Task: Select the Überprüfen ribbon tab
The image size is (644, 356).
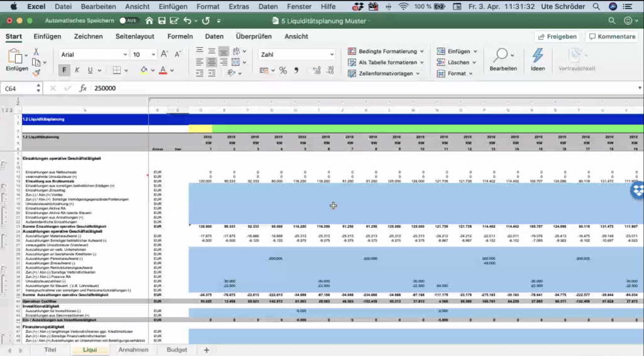Action: (x=254, y=36)
